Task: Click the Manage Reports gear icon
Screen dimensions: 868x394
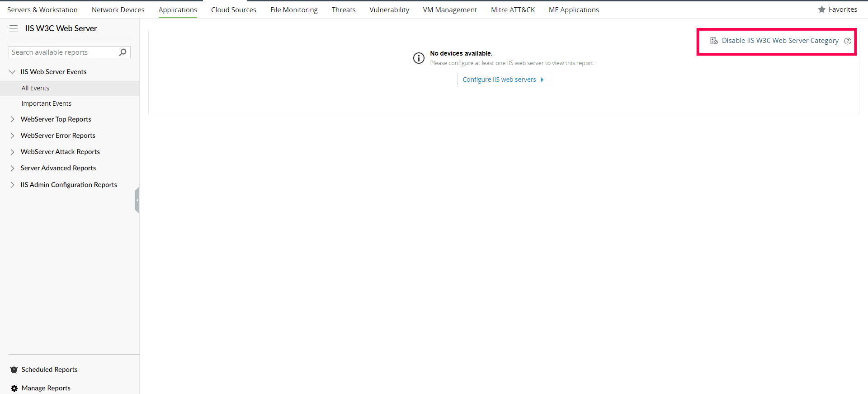Action: click(x=14, y=388)
